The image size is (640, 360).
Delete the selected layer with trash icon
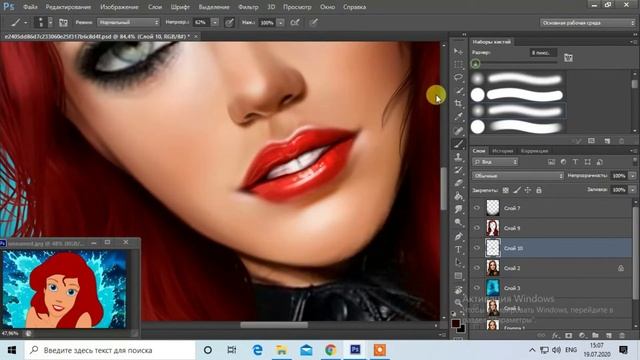[622, 336]
